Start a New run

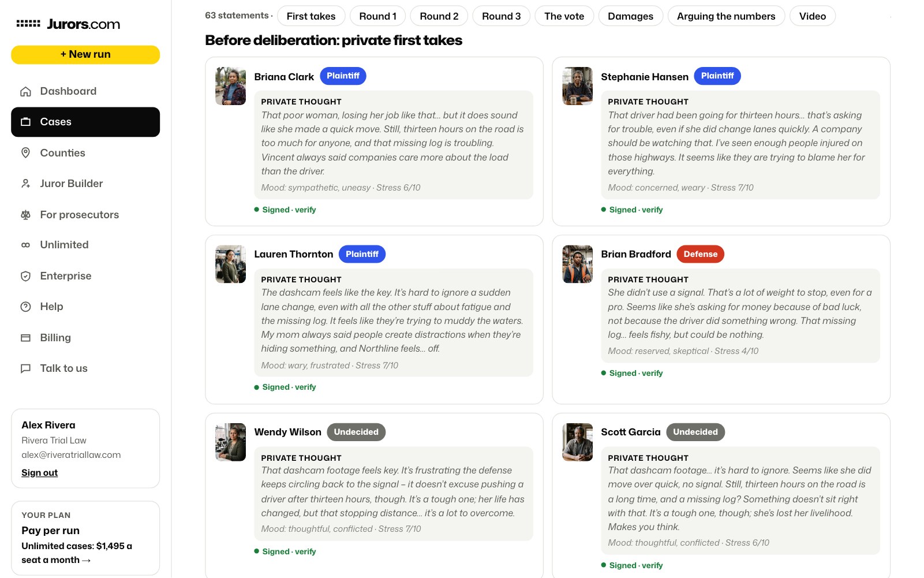(x=85, y=54)
